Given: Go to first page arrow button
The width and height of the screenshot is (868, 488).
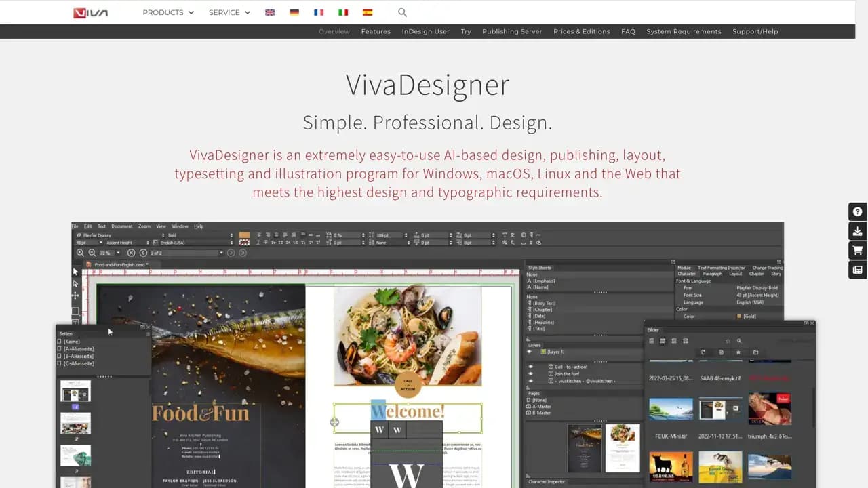Looking at the screenshot, I should click(132, 253).
